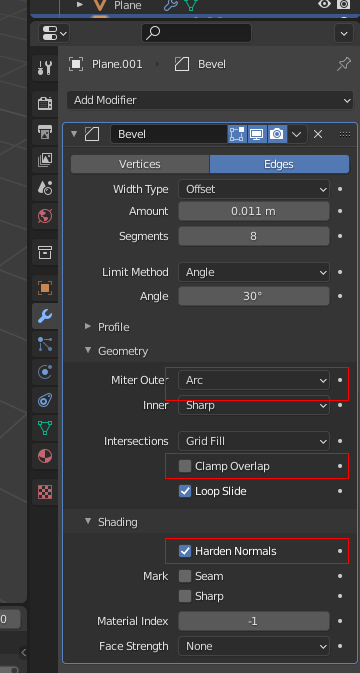The width and height of the screenshot is (360, 673).
Task: Toggle the pin icon for Plane.001 context
Action: coord(344,64)
